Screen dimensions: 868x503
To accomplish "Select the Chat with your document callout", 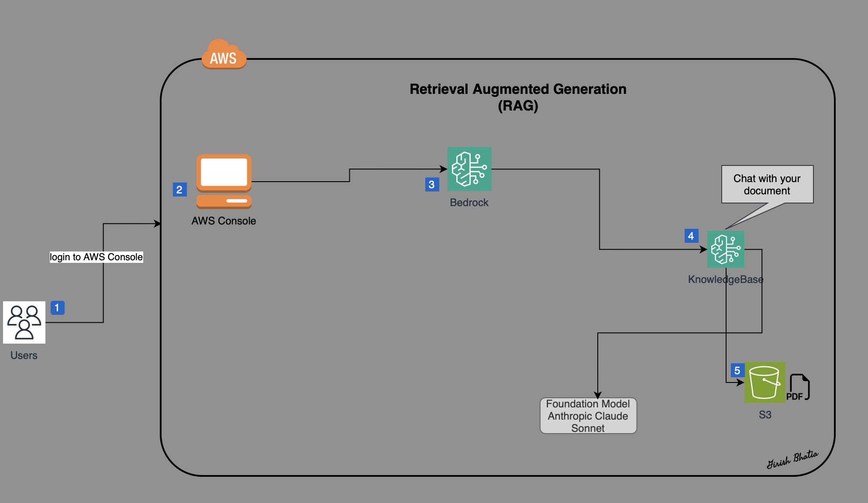I will point(767,184).
